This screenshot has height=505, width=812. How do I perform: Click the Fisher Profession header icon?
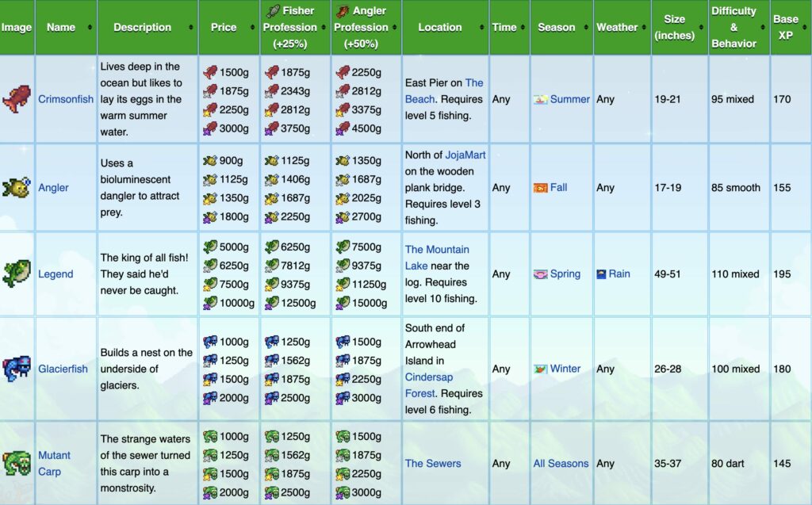274,11
